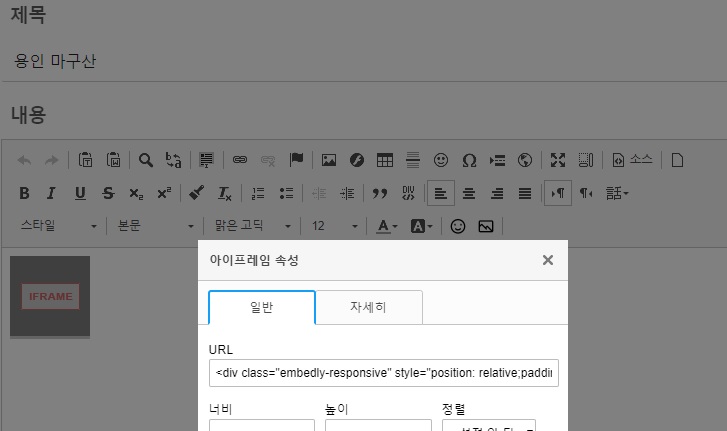Toggle bold formatting

point(25,193)
